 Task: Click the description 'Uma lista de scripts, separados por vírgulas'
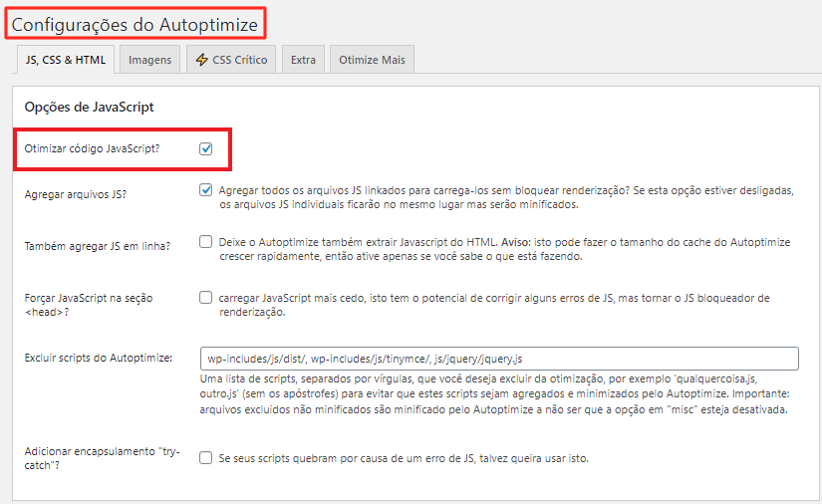(494, 394)
